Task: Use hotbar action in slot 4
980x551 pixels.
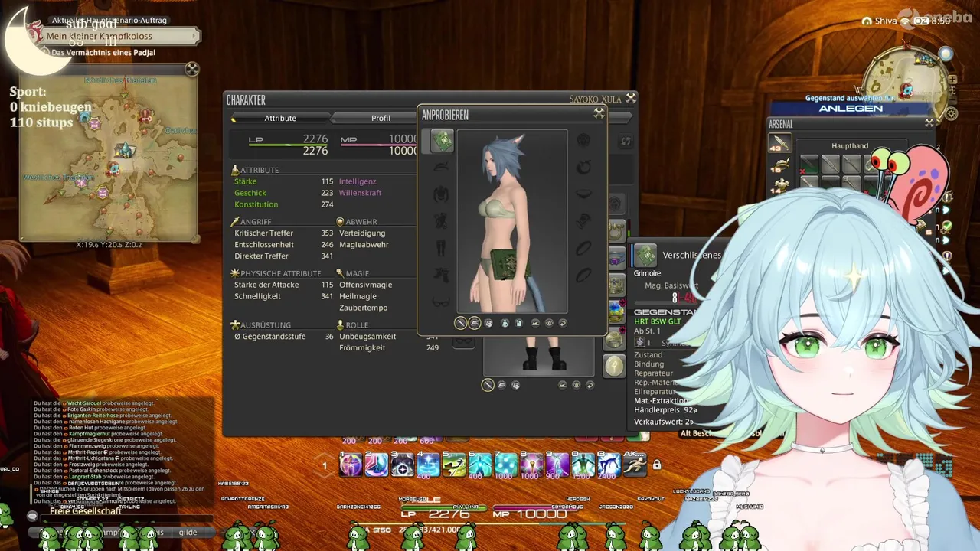Action: tap(429, 464)
